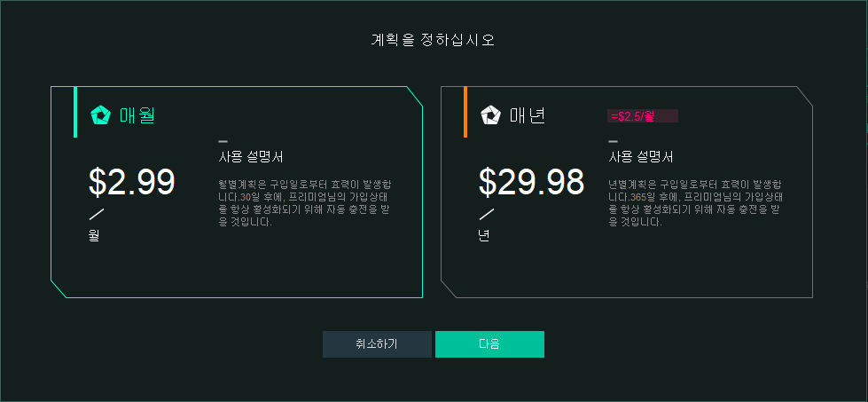This screenshot has height=402, width=868.
Task: Choose the $2.99 monthly price
Action: pos(132,182)
